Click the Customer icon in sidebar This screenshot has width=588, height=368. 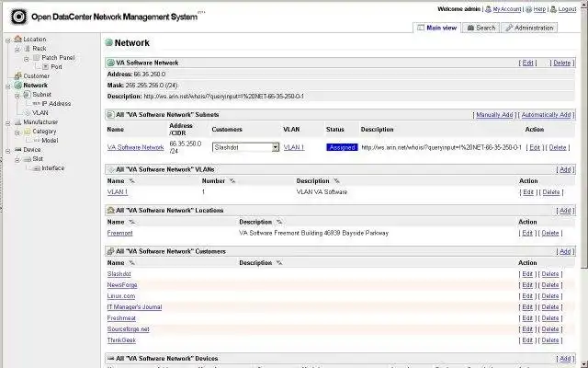point(17,75)
